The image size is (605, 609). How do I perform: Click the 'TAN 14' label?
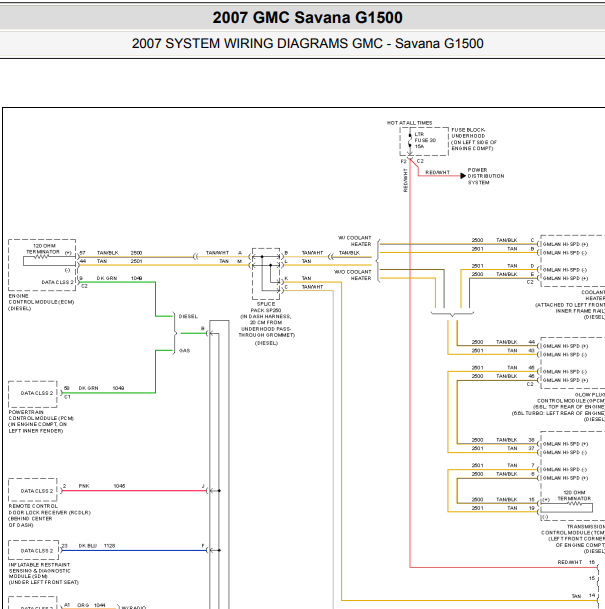click(583, 596)
